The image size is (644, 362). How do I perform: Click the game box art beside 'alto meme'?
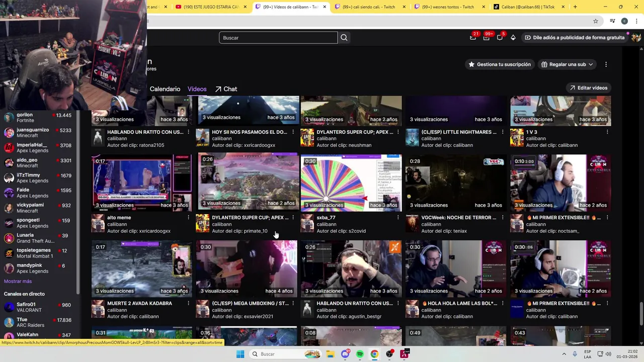click(98, 224)
